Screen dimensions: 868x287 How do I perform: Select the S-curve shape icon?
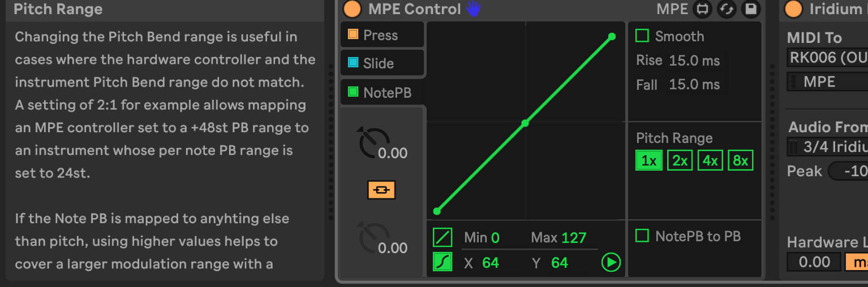click(x=442, y=262)
